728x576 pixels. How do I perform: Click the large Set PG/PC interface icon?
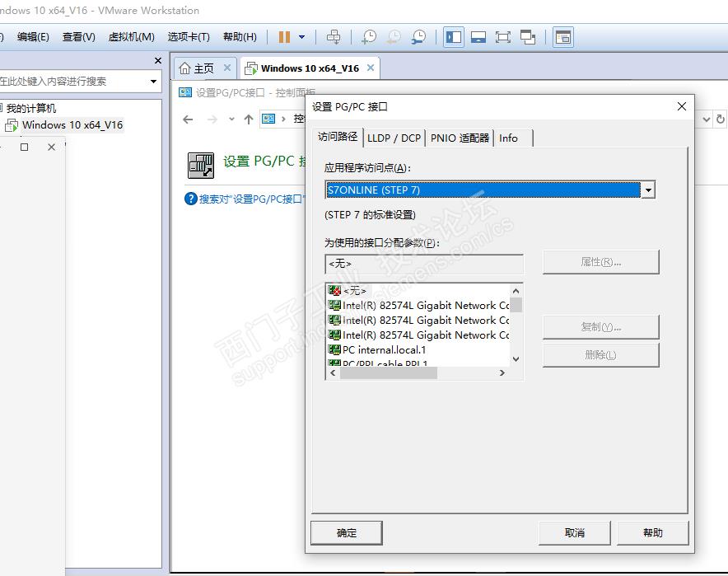(x=201, y=166)
